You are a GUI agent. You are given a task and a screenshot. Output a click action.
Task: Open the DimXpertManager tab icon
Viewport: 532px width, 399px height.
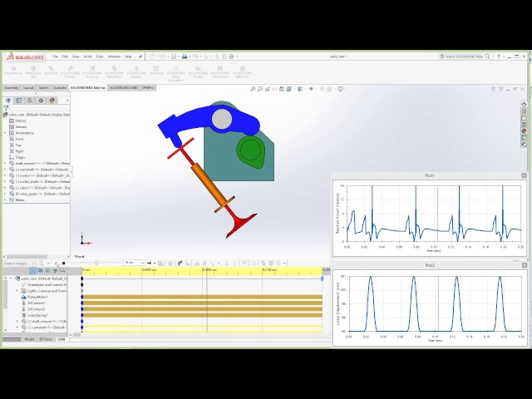click(41, 101)
